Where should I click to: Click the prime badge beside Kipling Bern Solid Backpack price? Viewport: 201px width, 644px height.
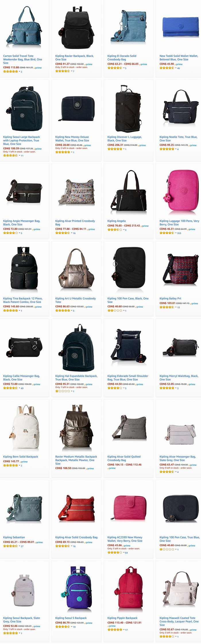pyautogui.click(x=24, y=462)
